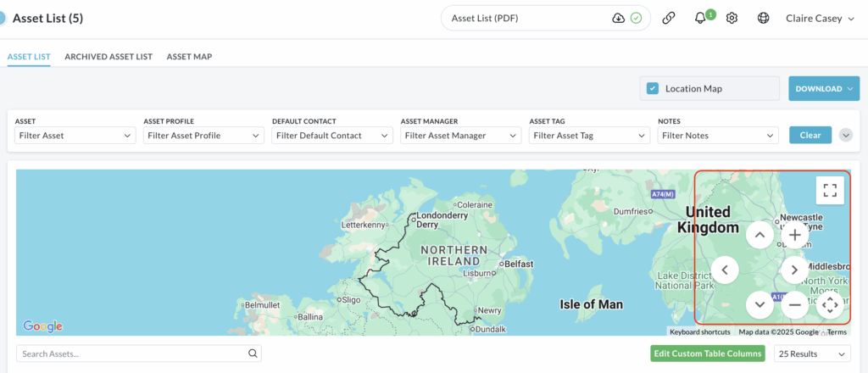868x373 pixels.
Task: Uncheck the Location Map checkbox
Action: (x=653, y=88)
